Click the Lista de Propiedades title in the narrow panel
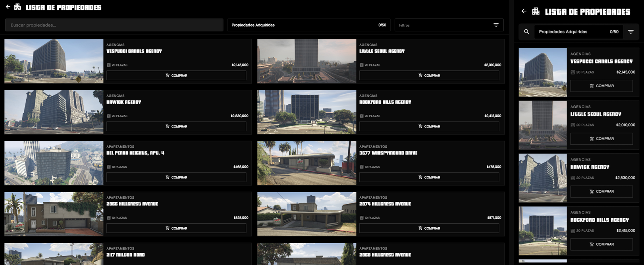The height and width of the screenshot is (265, 644). (x=588, y=12)
